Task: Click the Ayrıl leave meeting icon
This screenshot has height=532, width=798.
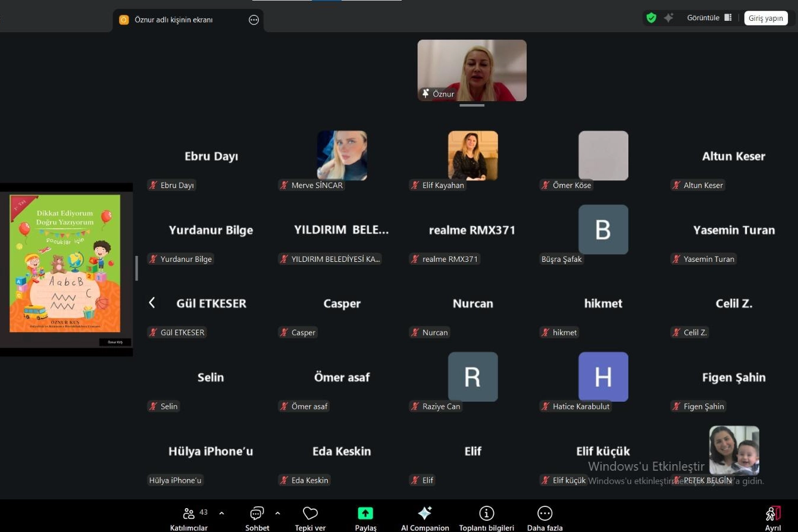Action: 772,514
